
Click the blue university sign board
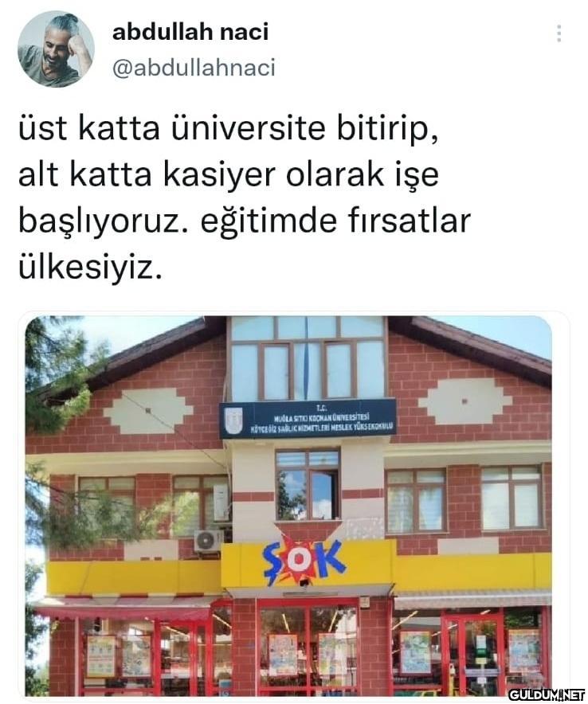click(x=308, y=418)
